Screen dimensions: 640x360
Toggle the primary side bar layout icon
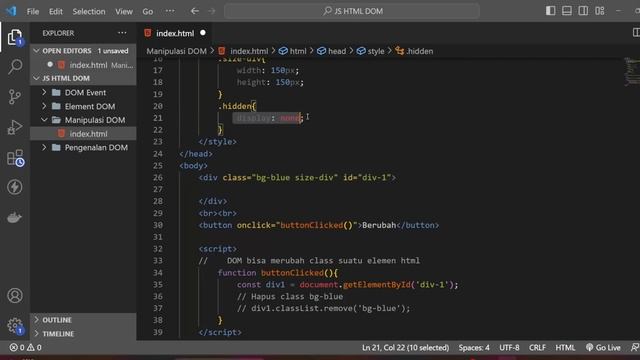(x=550, y=11)
